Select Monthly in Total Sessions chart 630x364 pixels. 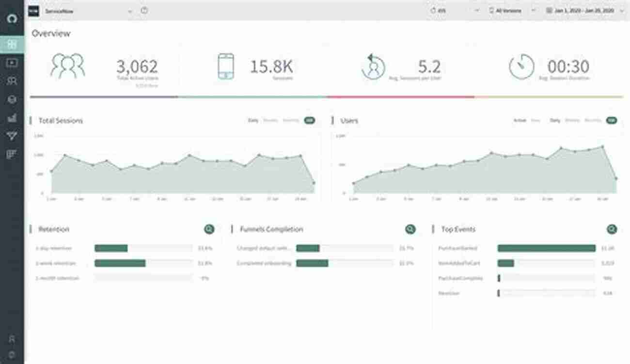(291, 120)
